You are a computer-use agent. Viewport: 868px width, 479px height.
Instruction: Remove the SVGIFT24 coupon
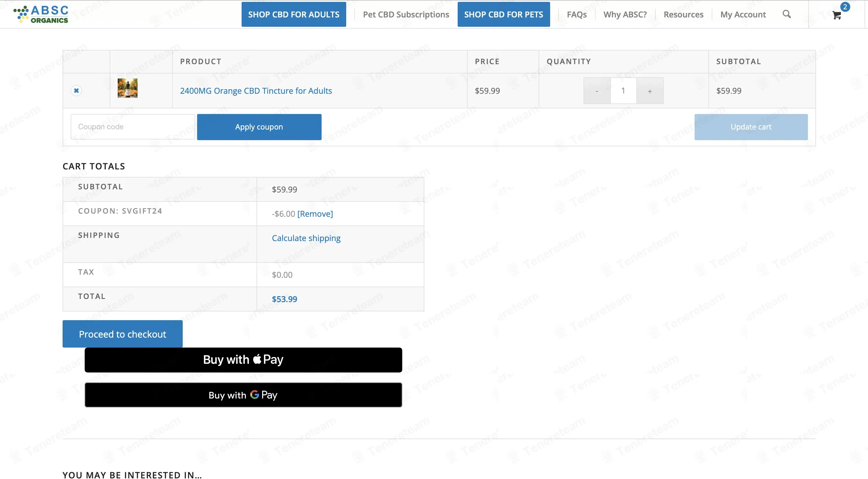tap(315, 214)
